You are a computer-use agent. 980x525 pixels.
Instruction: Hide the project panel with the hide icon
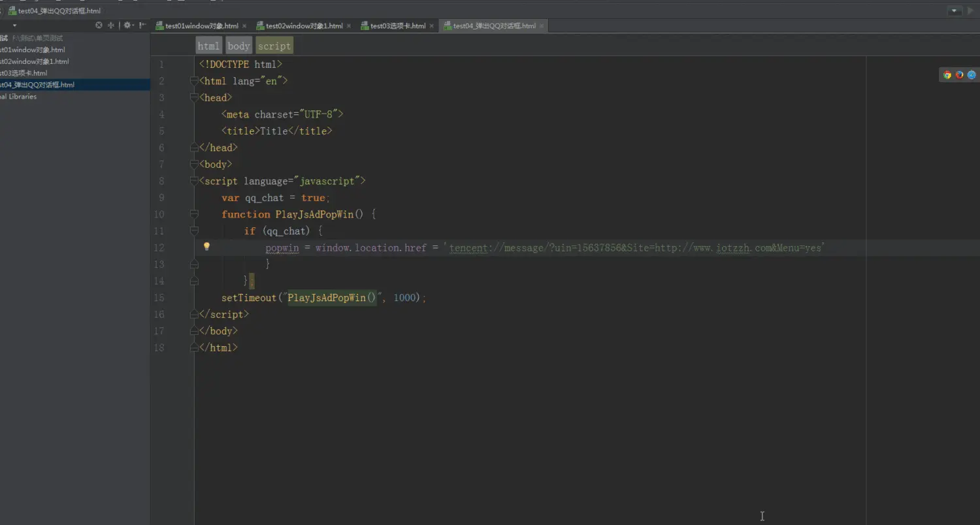(x=142, y=25)
